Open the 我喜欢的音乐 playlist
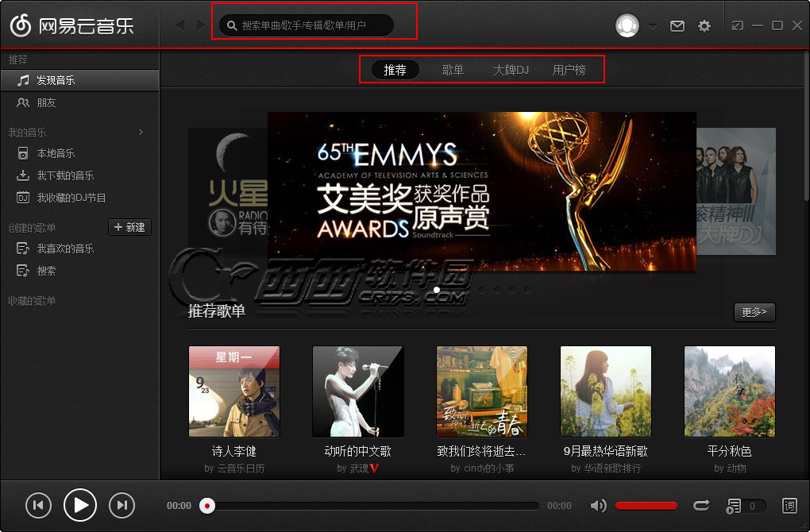Screen dimensions: 810x532 (79, 249)
